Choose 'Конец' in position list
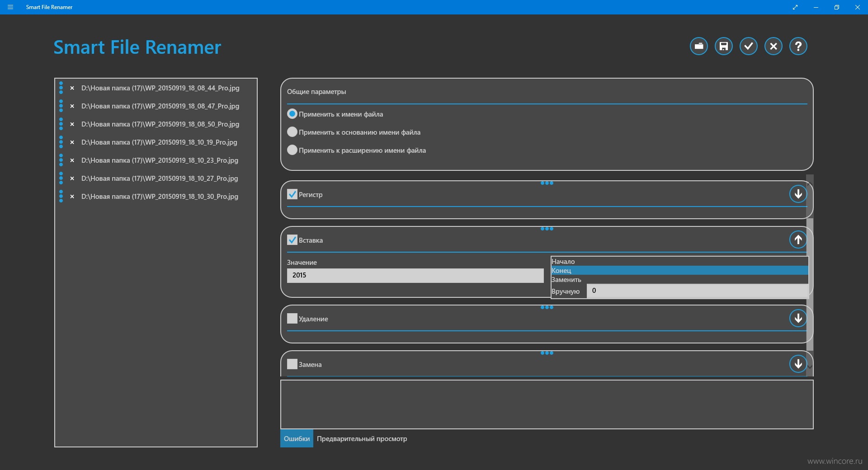 [x=679, y=271]
